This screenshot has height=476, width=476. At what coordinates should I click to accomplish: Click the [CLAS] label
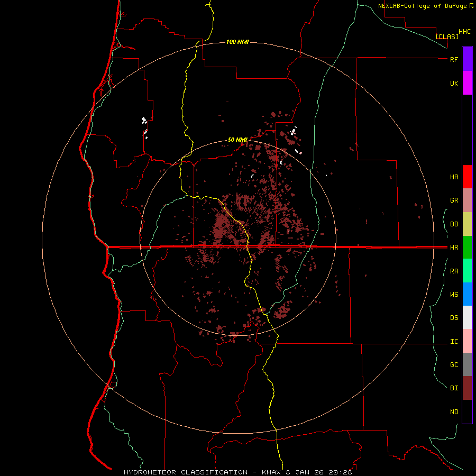click(447, 36)
